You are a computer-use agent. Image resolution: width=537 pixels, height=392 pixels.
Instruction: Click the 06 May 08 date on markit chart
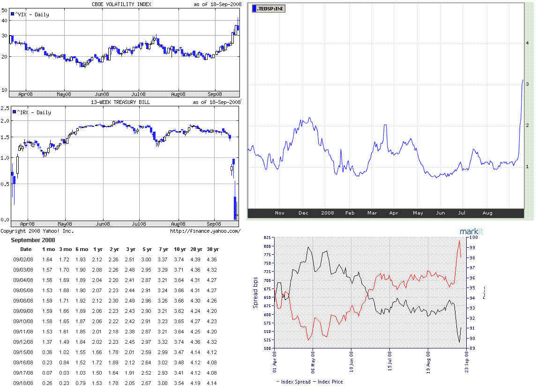click(x=313, y=362)
